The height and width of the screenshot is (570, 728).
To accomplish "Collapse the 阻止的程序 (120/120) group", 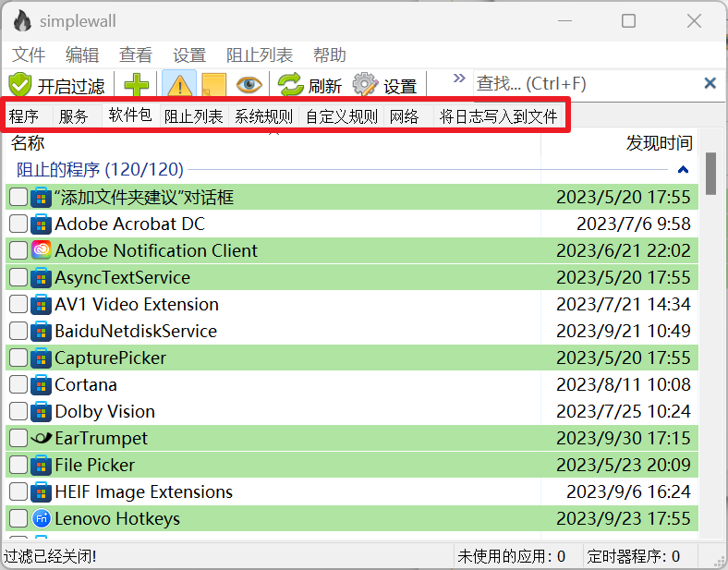I will pyautogui.click(x=683, y=169).
